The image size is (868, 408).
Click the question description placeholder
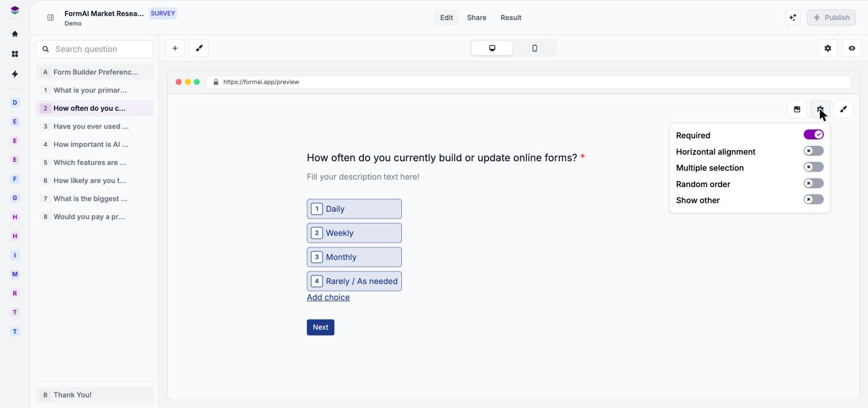(363, 177)
